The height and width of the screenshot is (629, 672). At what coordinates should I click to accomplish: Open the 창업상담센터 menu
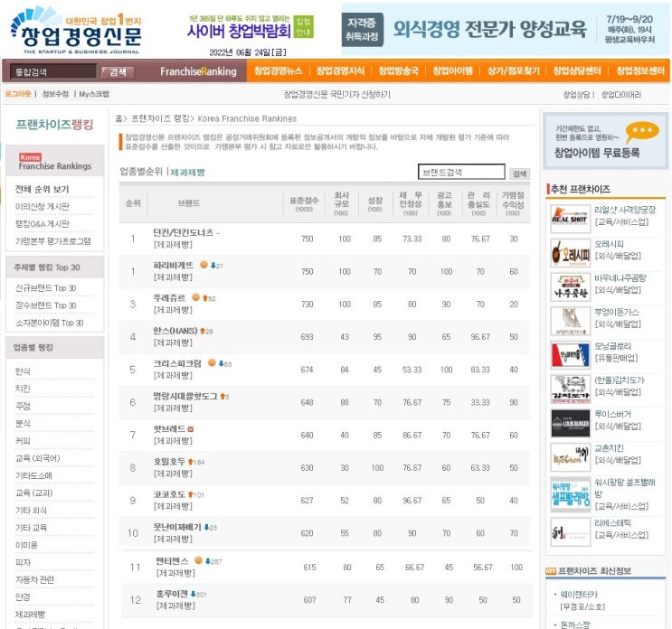[x=577, y=71]
